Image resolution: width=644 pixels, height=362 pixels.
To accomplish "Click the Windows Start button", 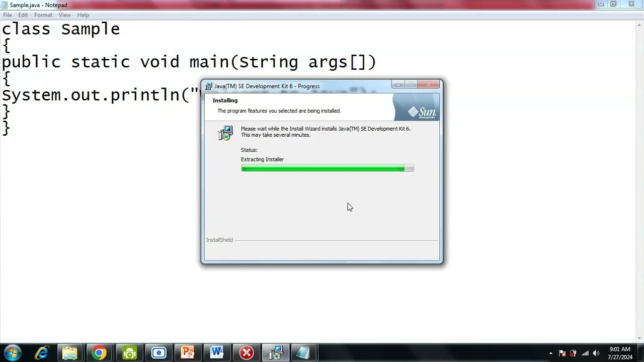I will 13,353.
